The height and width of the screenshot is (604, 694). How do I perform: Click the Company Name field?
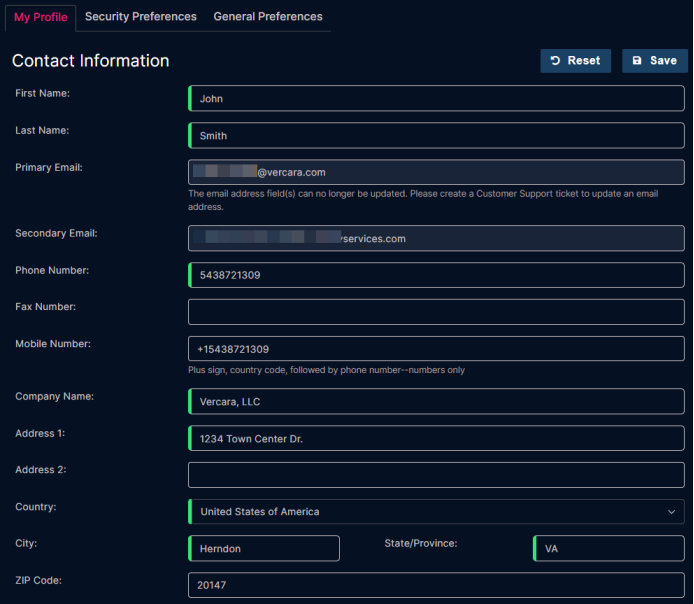(436, 402)
